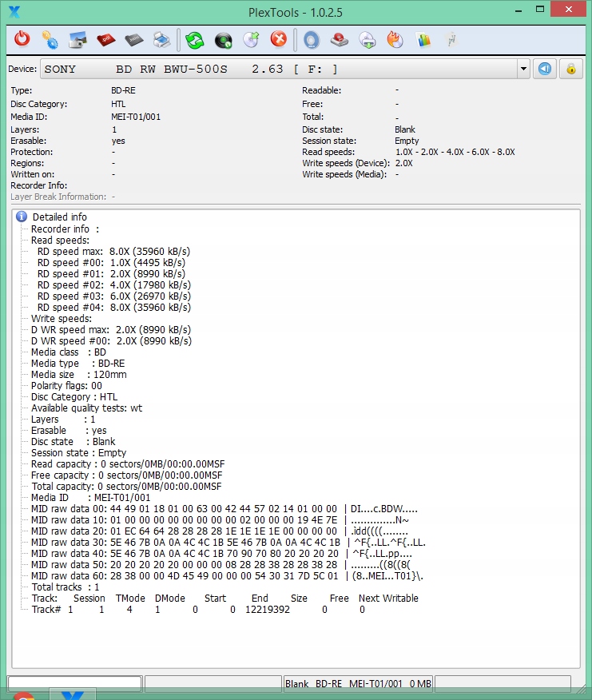Click the flame burn icon
The height and width of the screenshot is (700, 592).
click(395, 39)
